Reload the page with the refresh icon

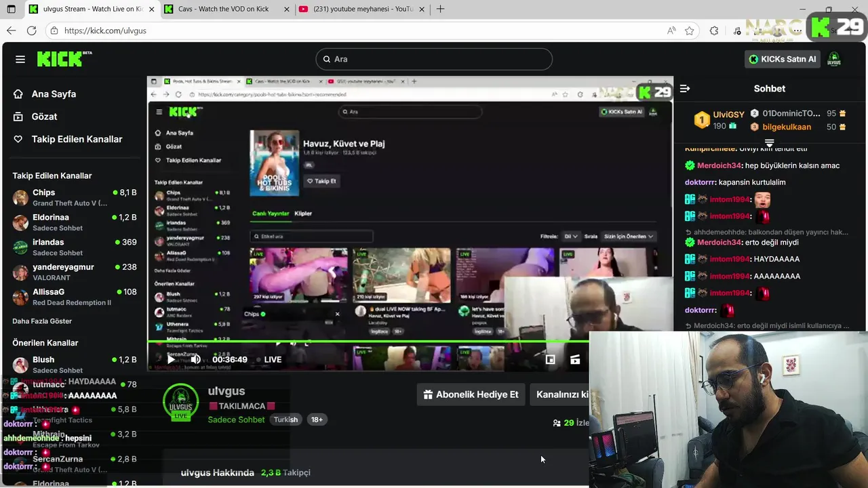31,30
